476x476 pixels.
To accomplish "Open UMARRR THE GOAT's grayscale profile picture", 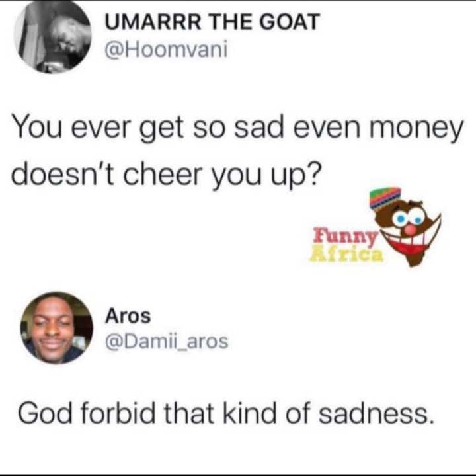I will click(x=52, y=37).
